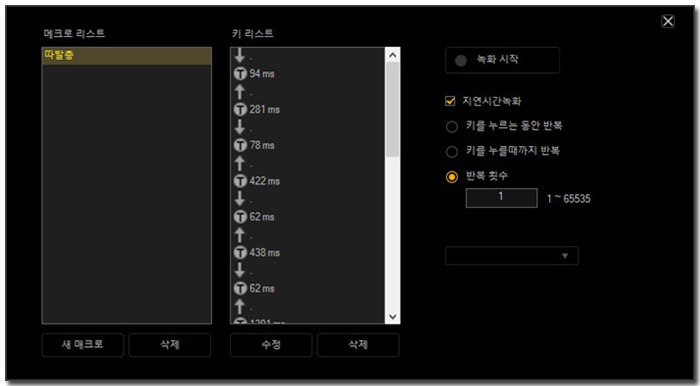The height and width of the screenshot is (386, 700).
Task: Click the key list scrollbar down arrow
Action: pyautogui.click(x=393, y=316)
